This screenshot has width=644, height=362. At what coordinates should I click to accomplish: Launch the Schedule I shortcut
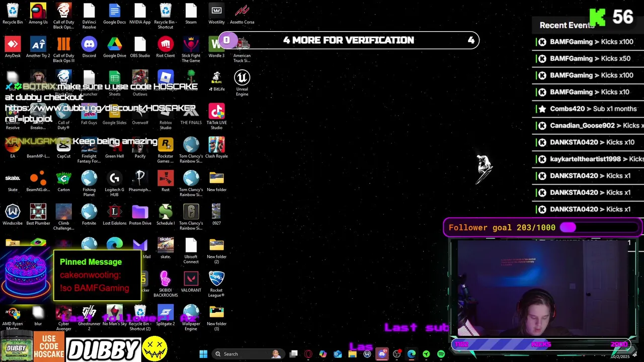point(166,215)
